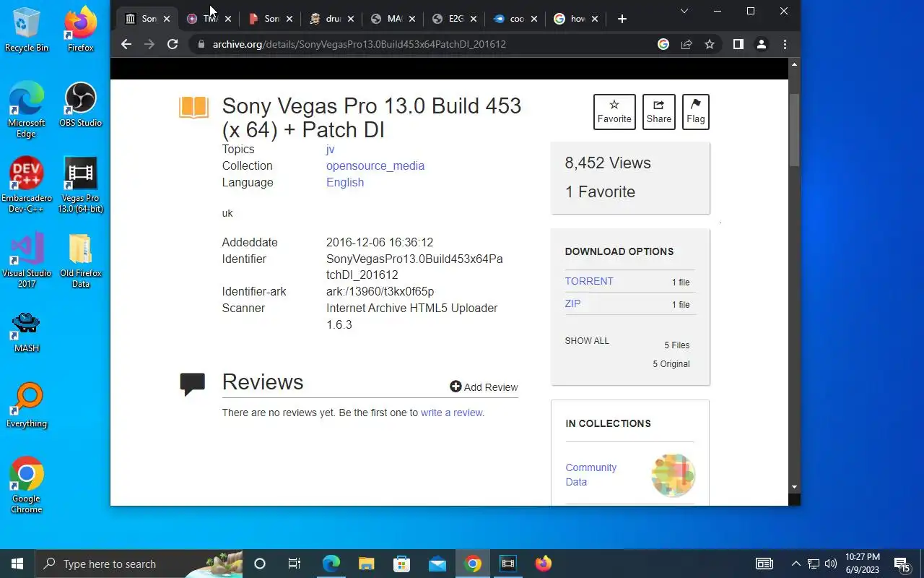Go back in Chrome browser
The width and height of the screenshot is (924, 578).
pos(126,44)
